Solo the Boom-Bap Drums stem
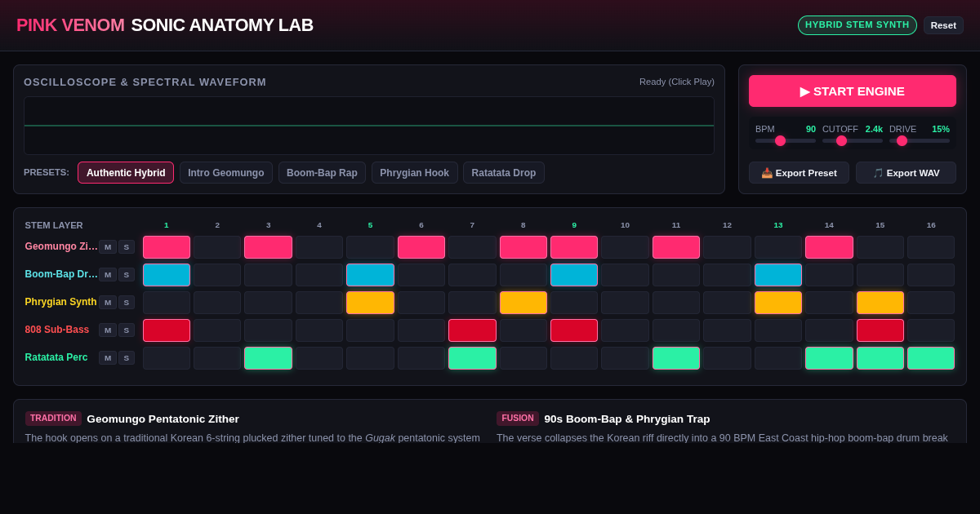The image size is (980, 514). [x=127, y=274]
